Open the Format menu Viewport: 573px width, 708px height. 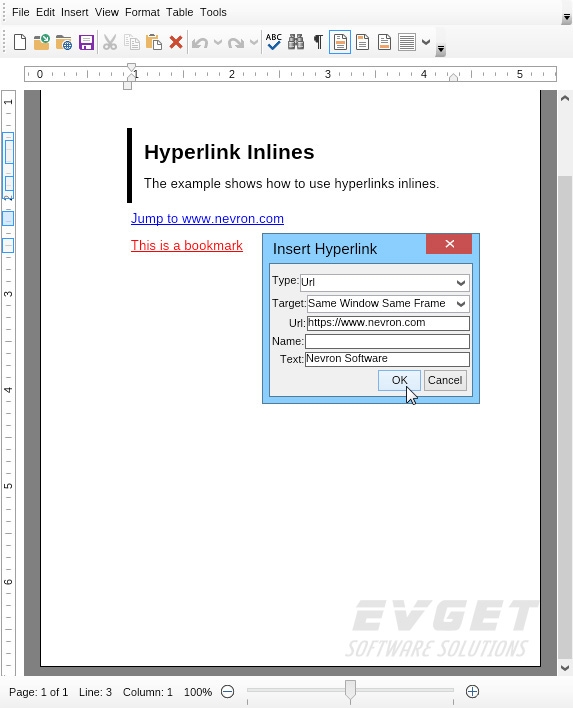point(142,12)
